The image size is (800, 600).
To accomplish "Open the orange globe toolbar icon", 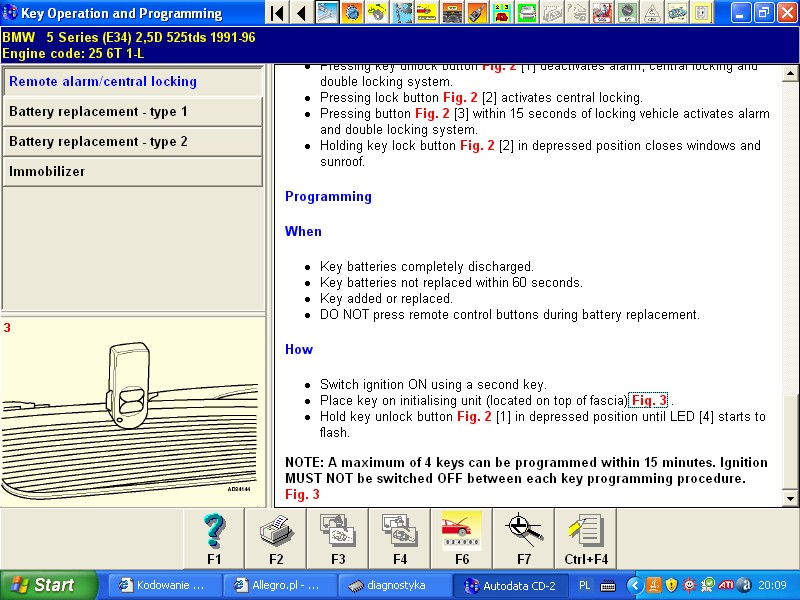I will point(352,13).
